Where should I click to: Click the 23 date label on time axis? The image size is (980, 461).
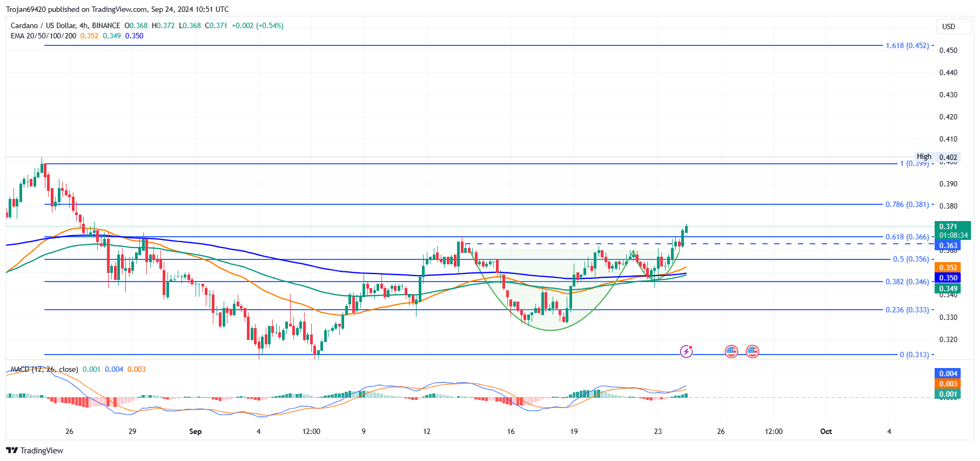click(657, 431)
